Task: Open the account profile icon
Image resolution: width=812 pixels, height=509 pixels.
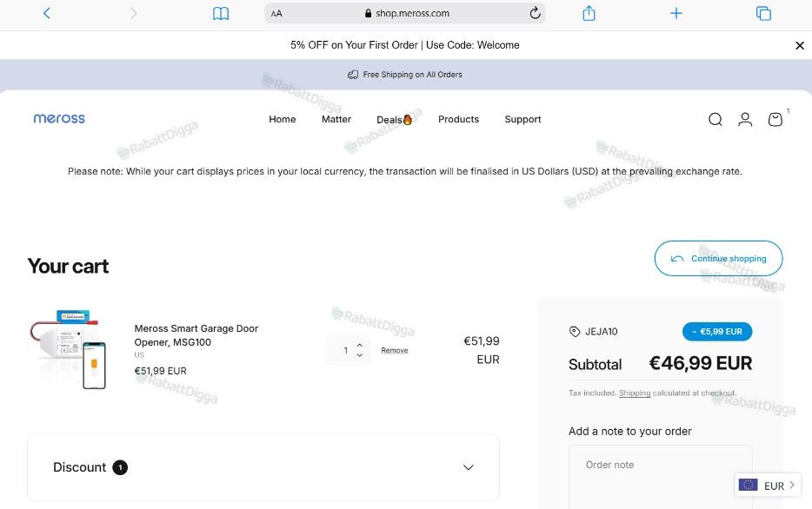Action: click(x=745, y=120)
